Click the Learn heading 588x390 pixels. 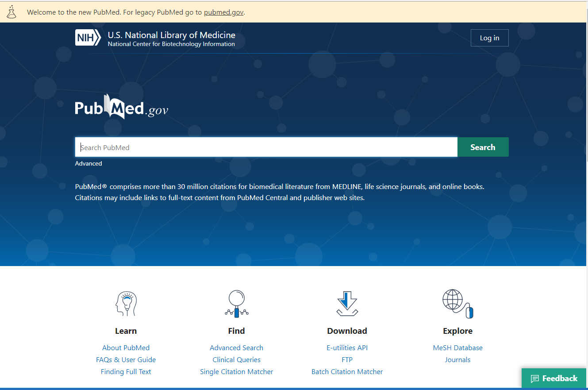126,331
